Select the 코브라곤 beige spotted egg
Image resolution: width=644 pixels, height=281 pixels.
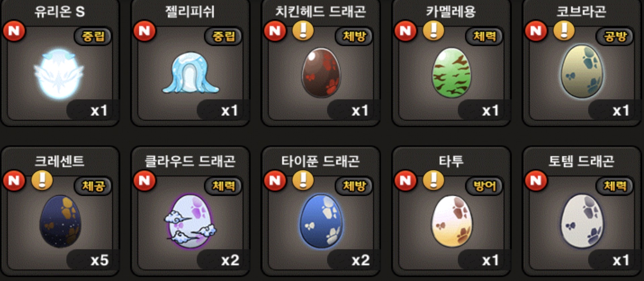pos(582,71)
